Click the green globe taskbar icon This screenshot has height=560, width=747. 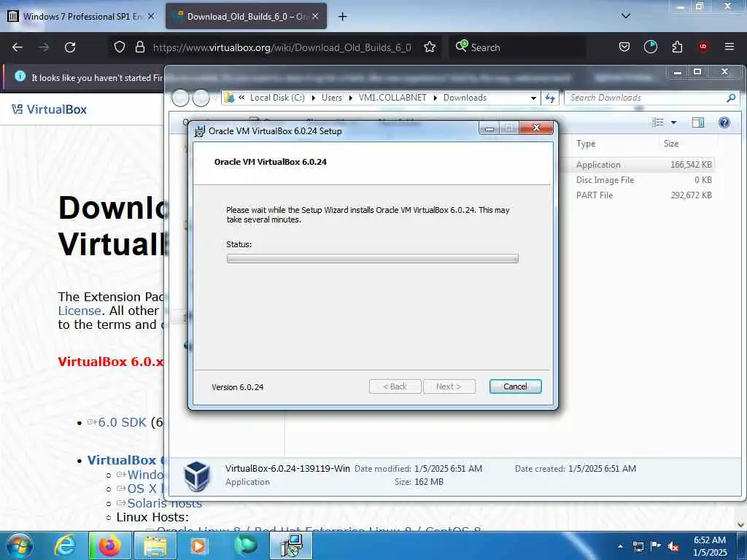pyautogui.click(x=246, y=545)
